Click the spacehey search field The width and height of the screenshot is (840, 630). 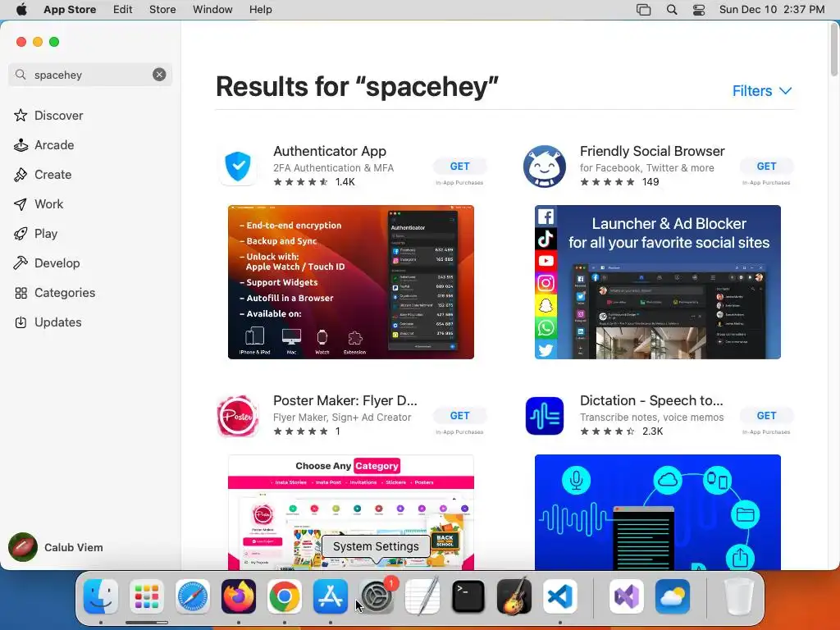90,75
